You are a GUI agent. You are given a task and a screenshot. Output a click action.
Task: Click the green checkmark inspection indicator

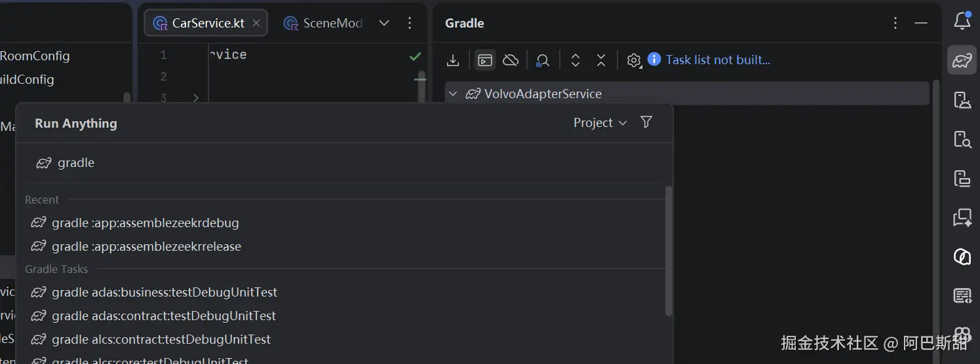click(x=415, y=56)
